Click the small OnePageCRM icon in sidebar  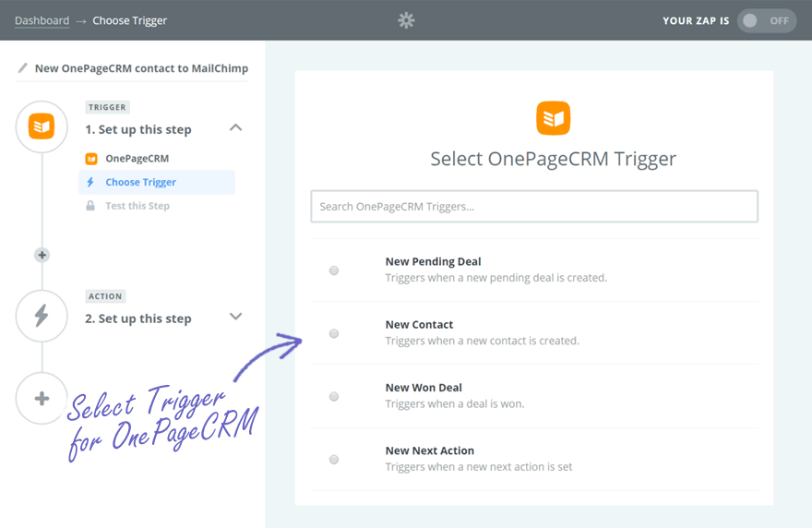(x=91, y=159)
